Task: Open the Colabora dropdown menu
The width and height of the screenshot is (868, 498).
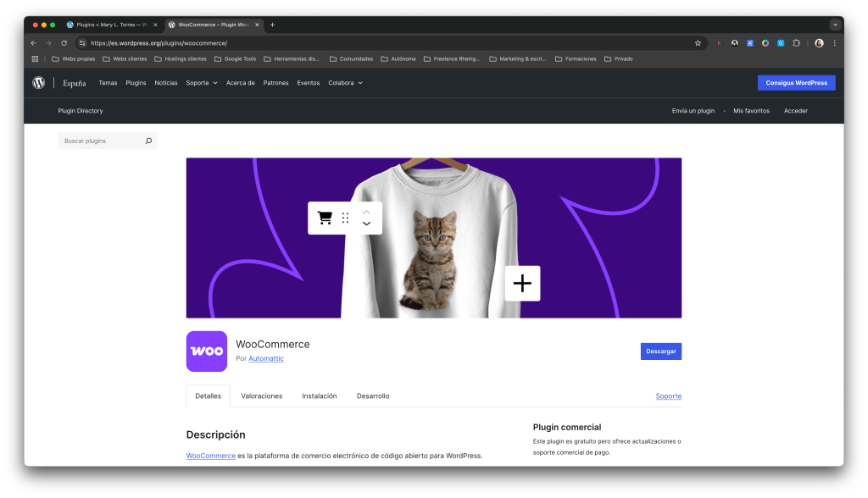Action: coord(343,82)
